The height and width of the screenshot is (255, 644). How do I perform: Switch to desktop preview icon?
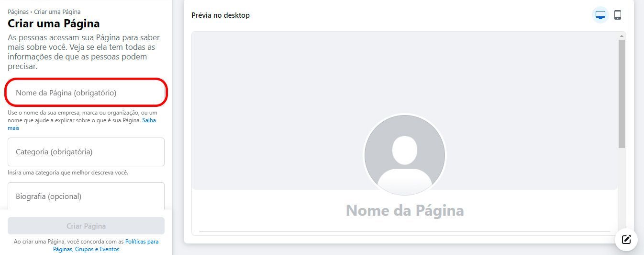click(600, 15)
